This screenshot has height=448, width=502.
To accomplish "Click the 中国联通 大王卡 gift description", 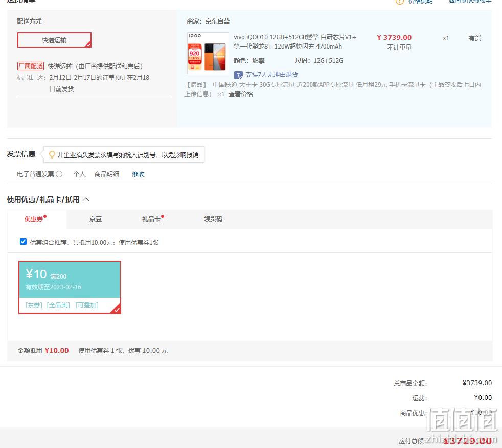I will (332, 89).
